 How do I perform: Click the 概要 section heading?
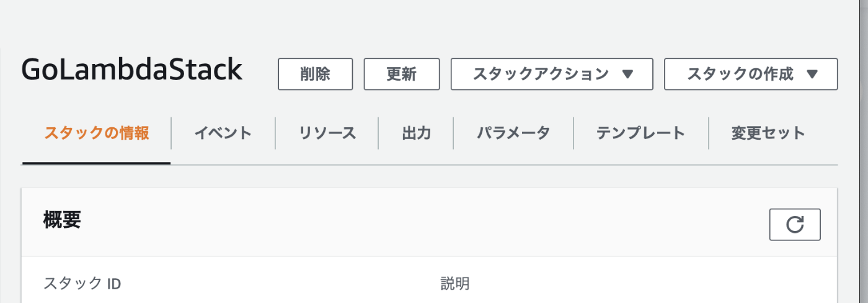[62, 220]
